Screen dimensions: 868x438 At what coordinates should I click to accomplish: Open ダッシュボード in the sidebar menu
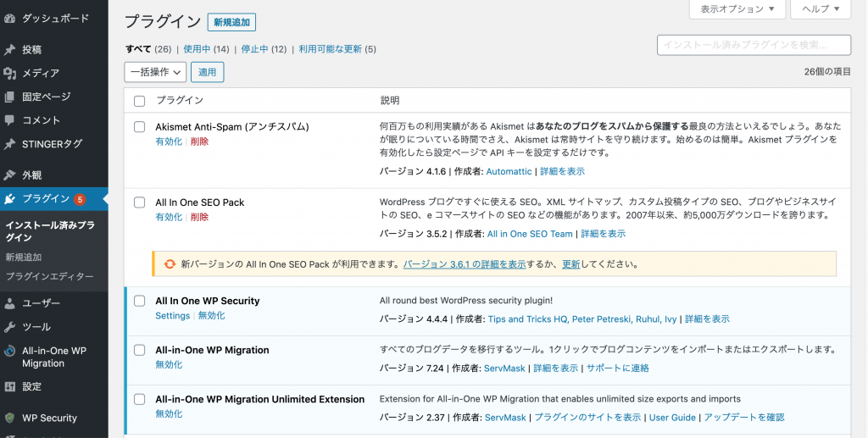pyautogui.click(x=55, y=19)
